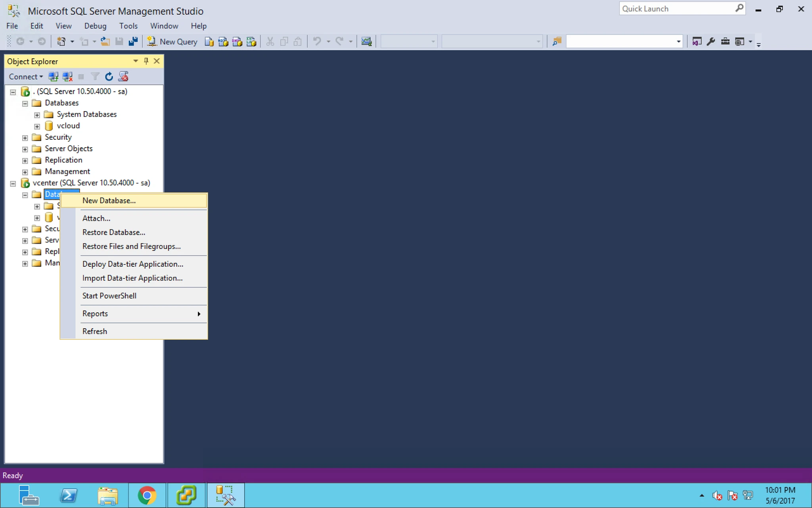The width and height of the screenshot is (812, 508).
Task: Click the Disconnect server icon in Object Explorer
Action: pos(67,77)
